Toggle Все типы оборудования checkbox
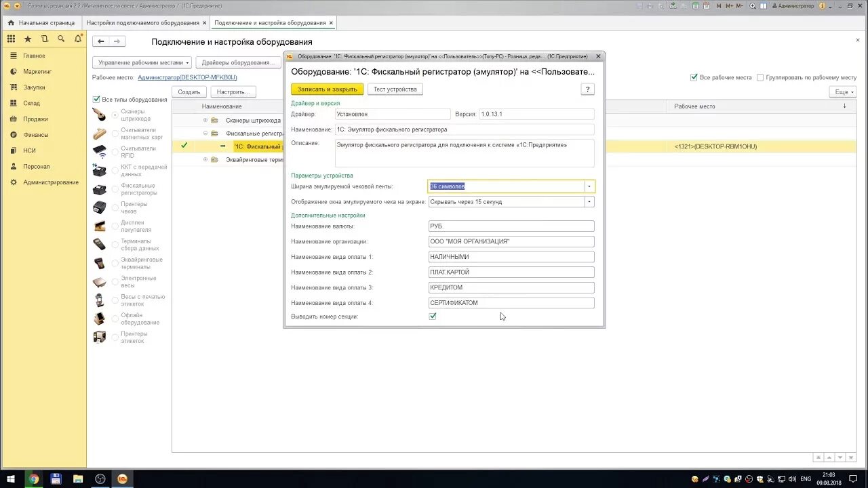Image resolution: width=868 pixels, height=488 pixels. [x=97, y=100]
